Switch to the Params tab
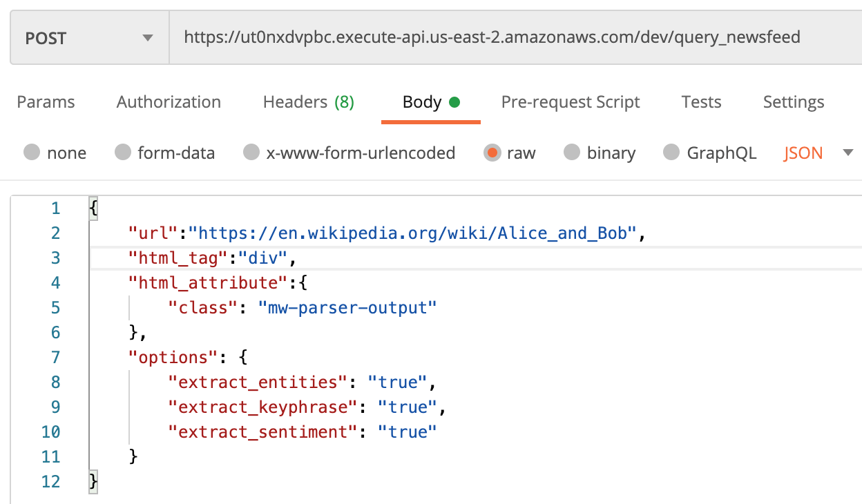 [45, 101]
